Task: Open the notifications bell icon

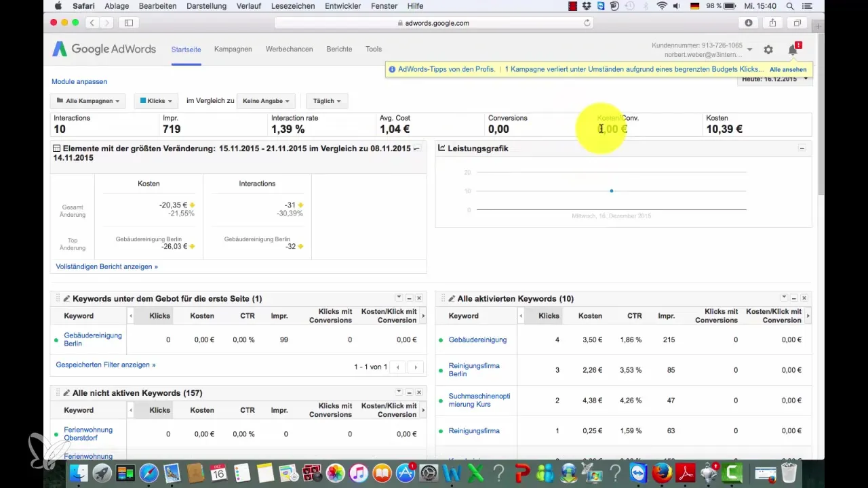Action: (793, 49)
